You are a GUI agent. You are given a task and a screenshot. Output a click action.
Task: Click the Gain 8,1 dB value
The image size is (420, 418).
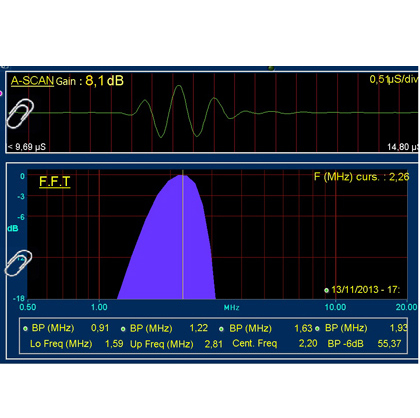(104, 81)
